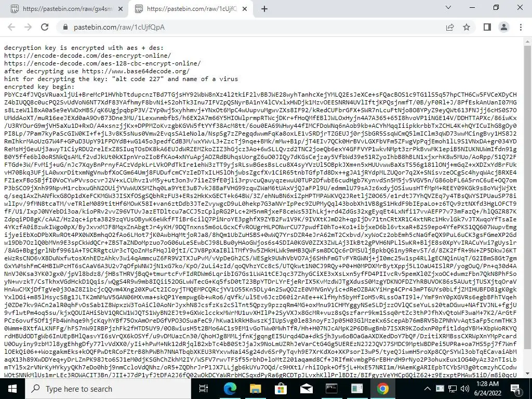The height and width of the screenshot is (399, 532).
Task: Close the gx4sm pastebin tab
Action: (x=121, y=9)
